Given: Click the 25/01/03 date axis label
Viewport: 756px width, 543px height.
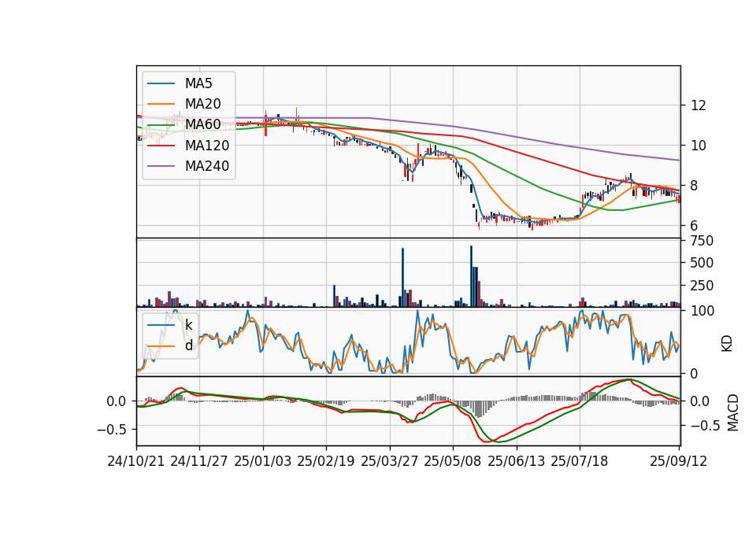Looking at the screenshot, I should (263, 461).
